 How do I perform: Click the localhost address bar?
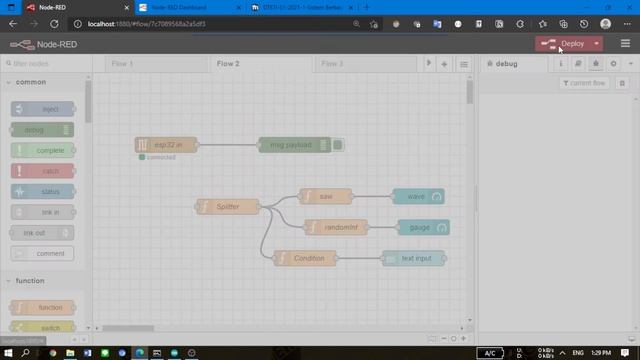[x=212, y=24]
